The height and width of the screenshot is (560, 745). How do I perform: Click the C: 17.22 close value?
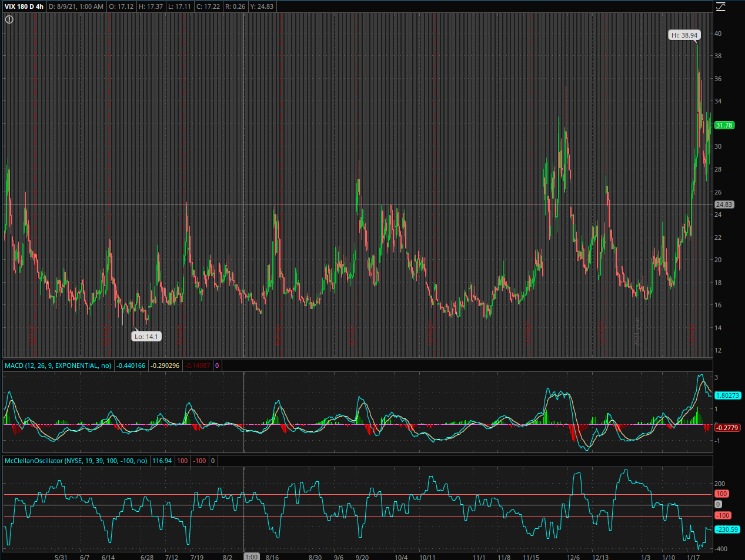tap(208, 6)
